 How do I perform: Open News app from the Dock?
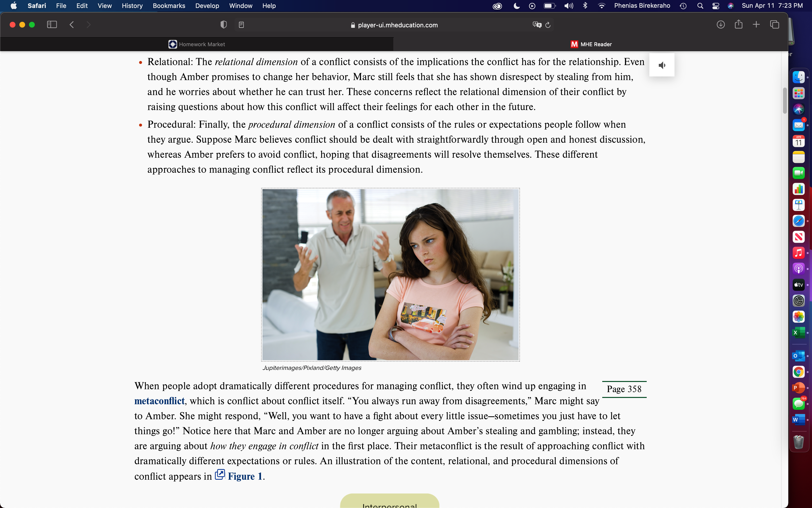click(x=798, y=237)
